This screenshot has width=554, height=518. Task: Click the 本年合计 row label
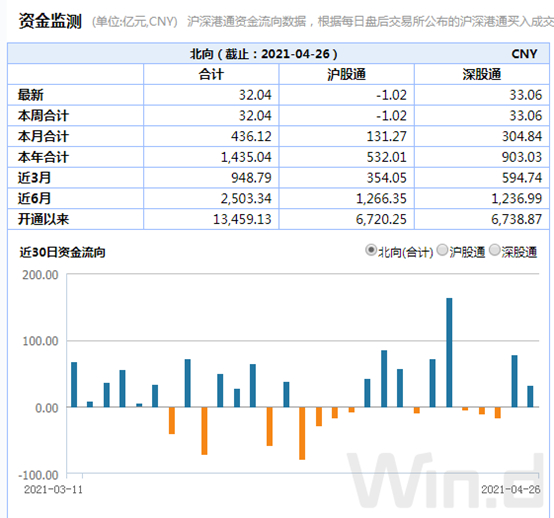(x=43, y=157)
